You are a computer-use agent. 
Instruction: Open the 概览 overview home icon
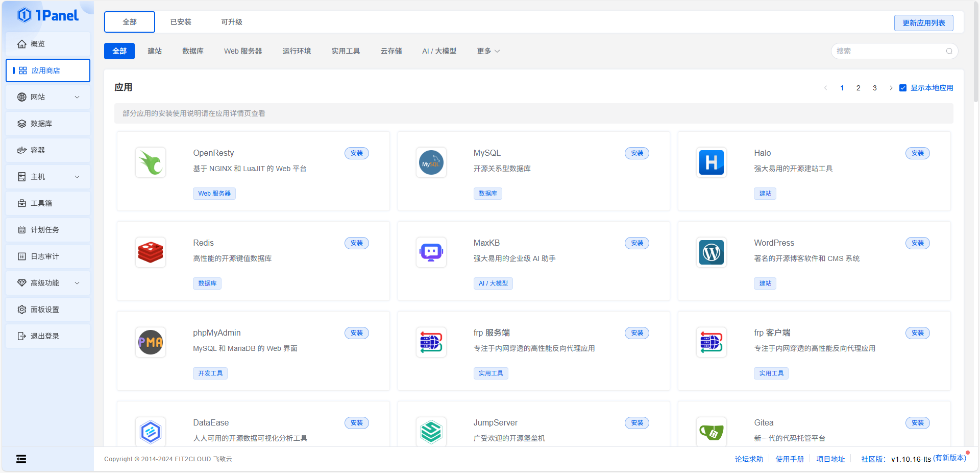[22, 44]
